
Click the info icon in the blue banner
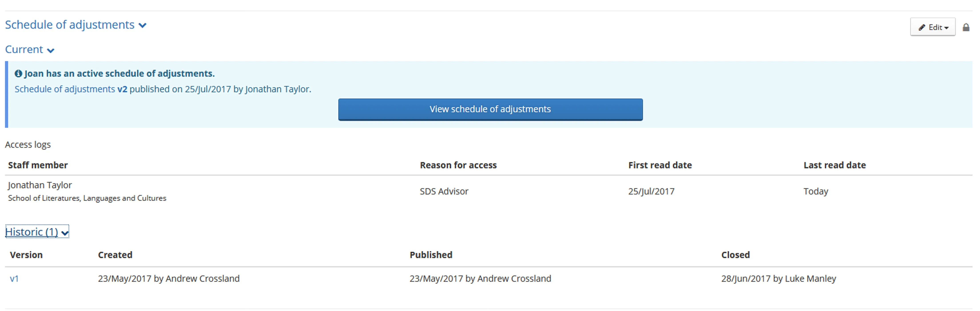coord(19,73)
